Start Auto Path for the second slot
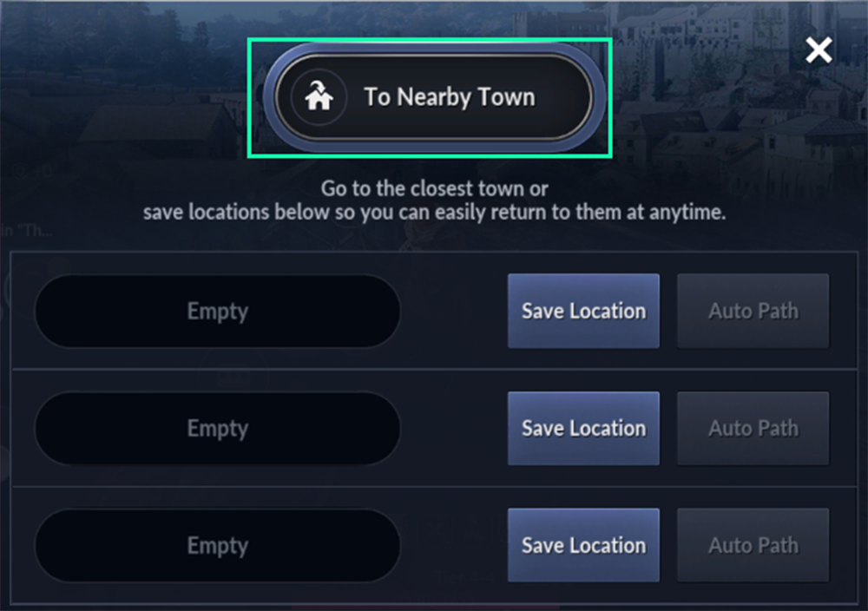868x611 pixels. 753,429
